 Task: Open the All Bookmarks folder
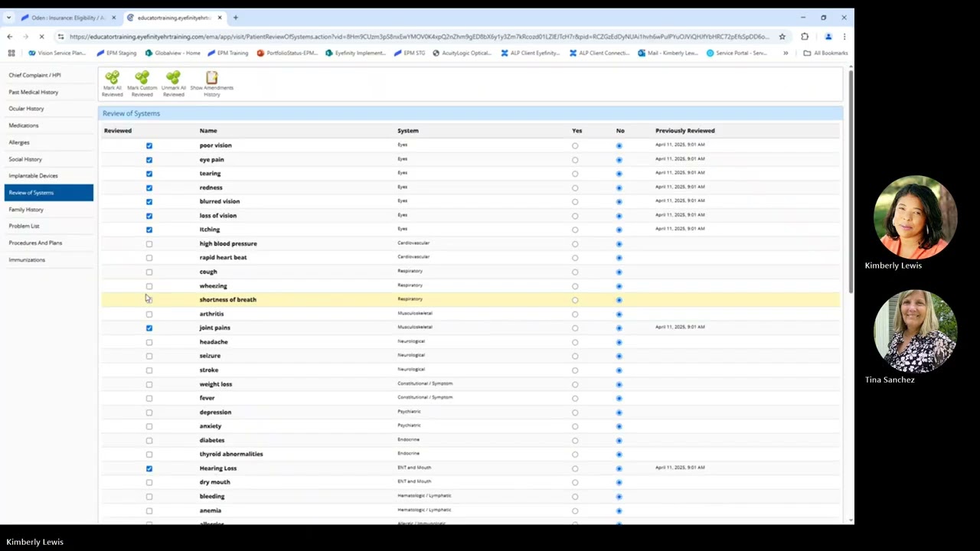coord(825,53)
